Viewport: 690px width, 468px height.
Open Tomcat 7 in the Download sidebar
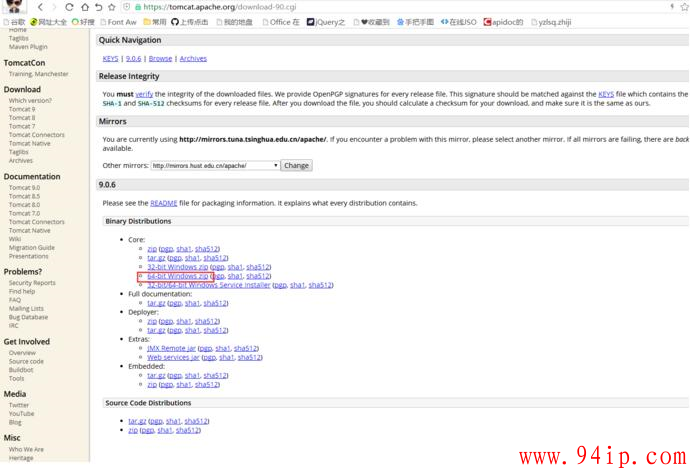click(22, 126)
